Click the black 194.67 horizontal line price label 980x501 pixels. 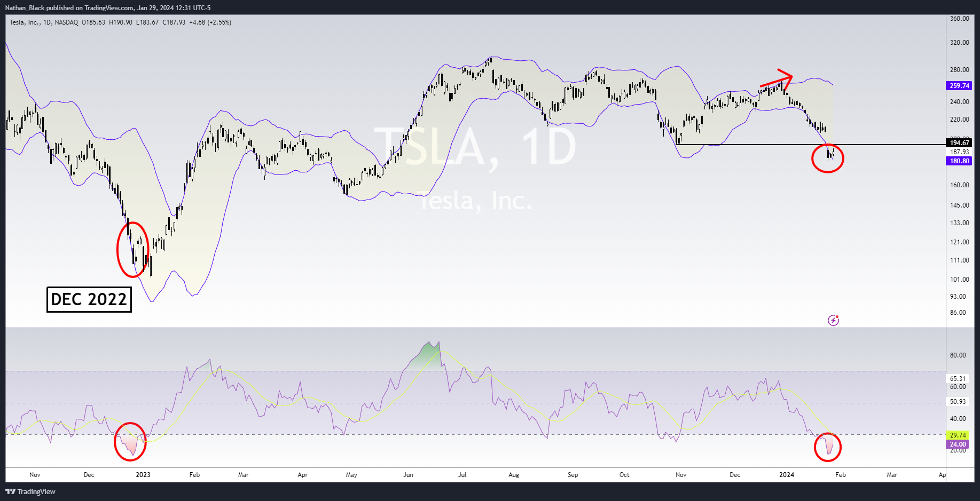pyautogui.click(x=959, y=142)
